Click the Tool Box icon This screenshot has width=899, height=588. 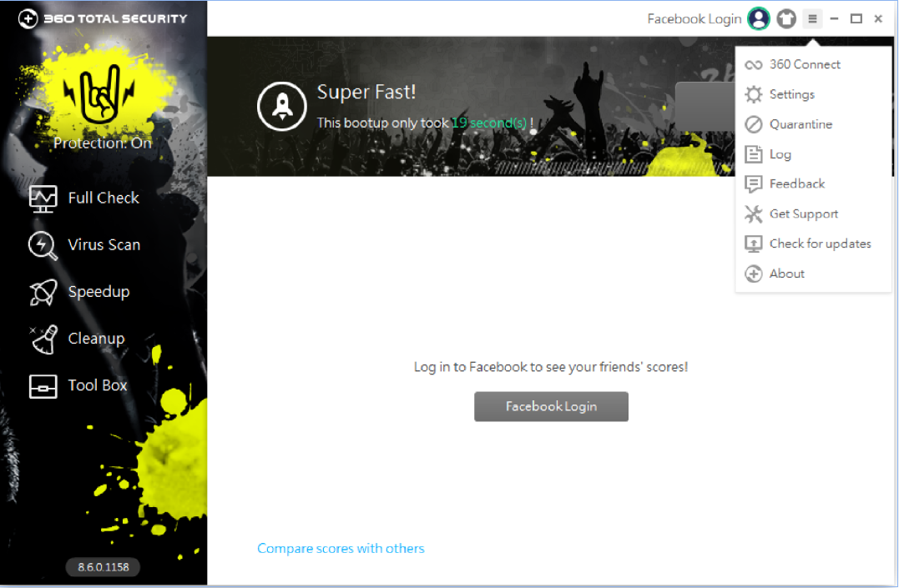pos(43,386)
